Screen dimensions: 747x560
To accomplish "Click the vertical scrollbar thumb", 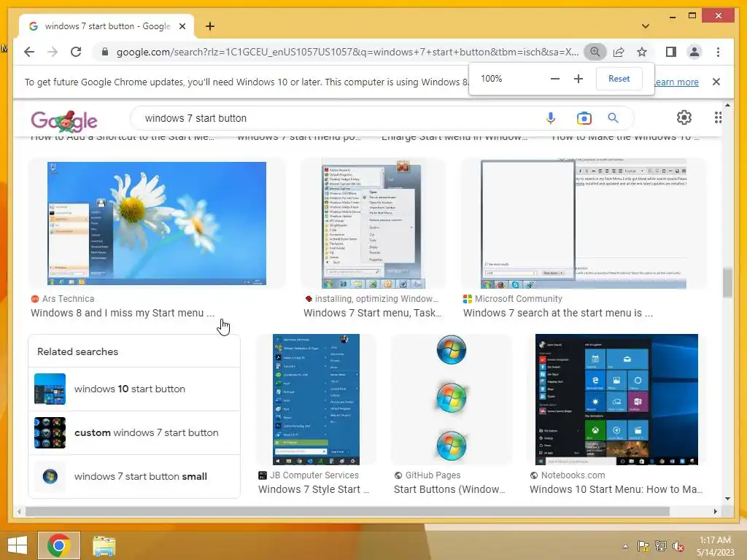I will [727, 283].
